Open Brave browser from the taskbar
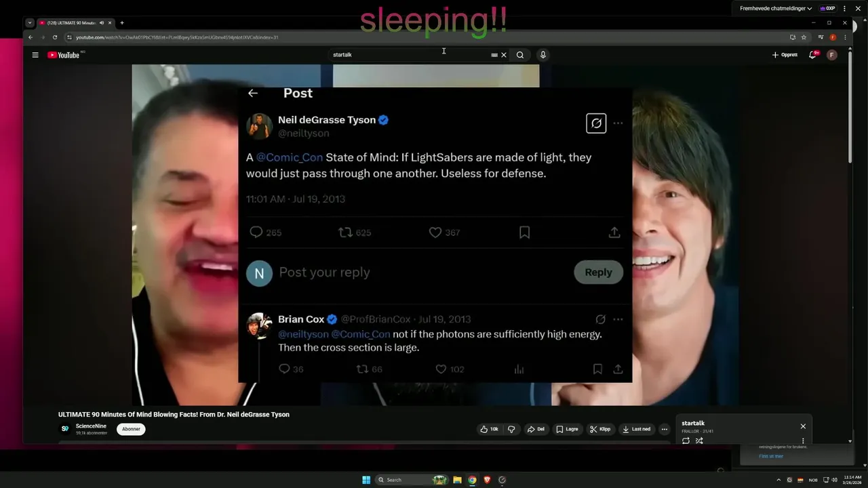The height and width of the screenshot is (488, 868). [x=487, y=480]
